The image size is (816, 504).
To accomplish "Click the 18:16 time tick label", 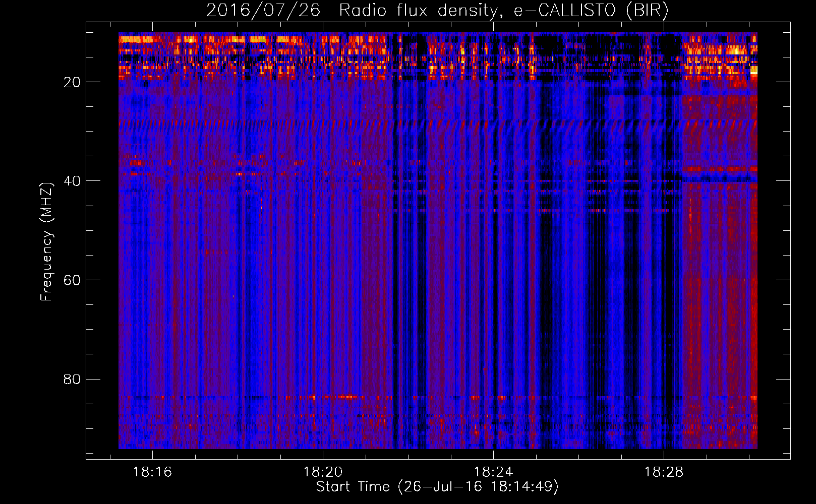I will coord(152,472).
